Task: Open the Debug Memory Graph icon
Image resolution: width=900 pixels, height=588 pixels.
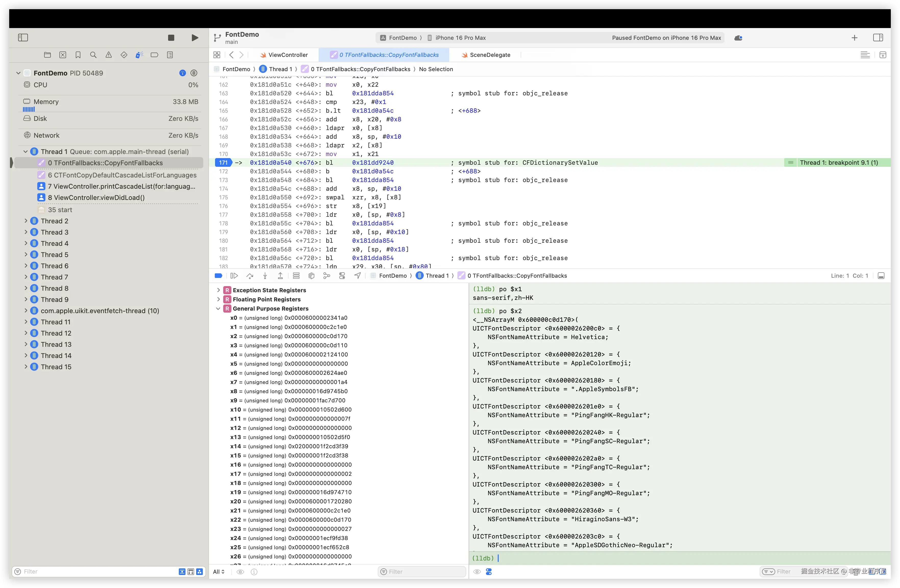Action: click(x=326, y=276)
